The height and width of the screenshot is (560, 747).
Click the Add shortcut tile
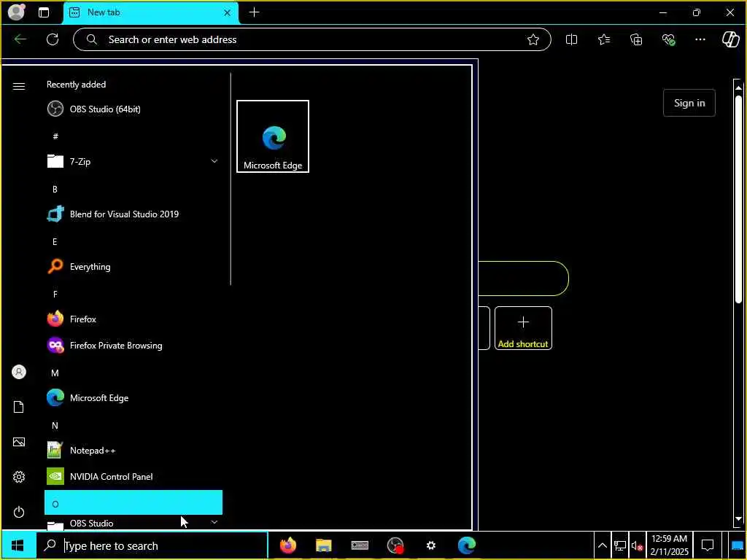click(523, 328)
